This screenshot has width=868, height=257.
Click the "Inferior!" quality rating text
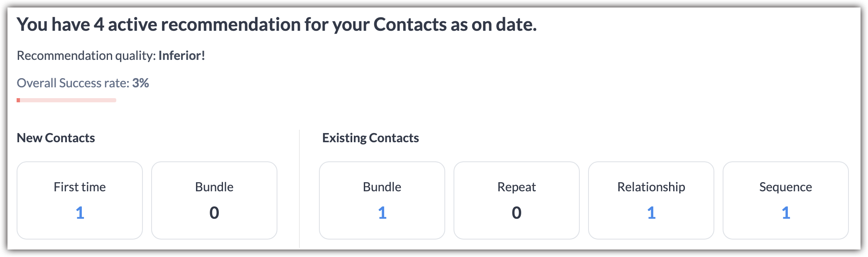point(182,56)
